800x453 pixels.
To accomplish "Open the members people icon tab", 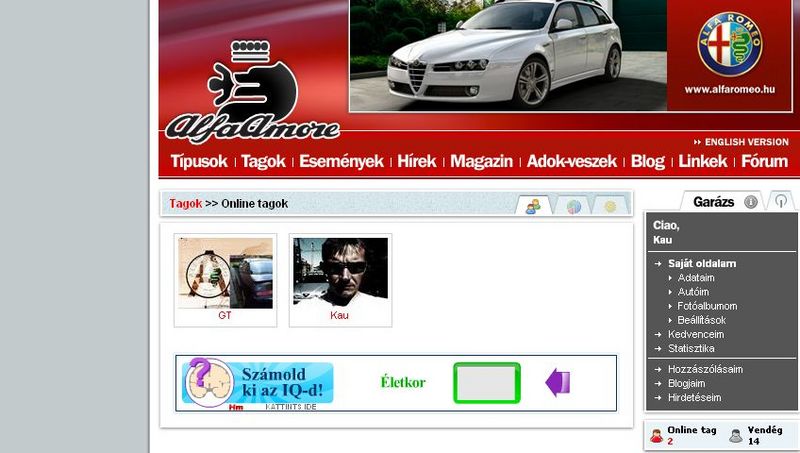I will (x=534, y=206).
